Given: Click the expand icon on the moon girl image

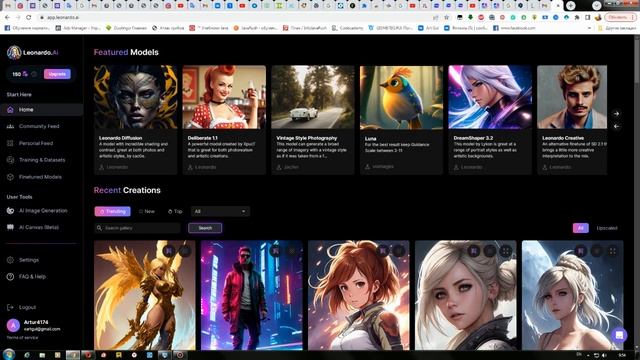Looking at the screenshot, I should [x=613, y=251].
